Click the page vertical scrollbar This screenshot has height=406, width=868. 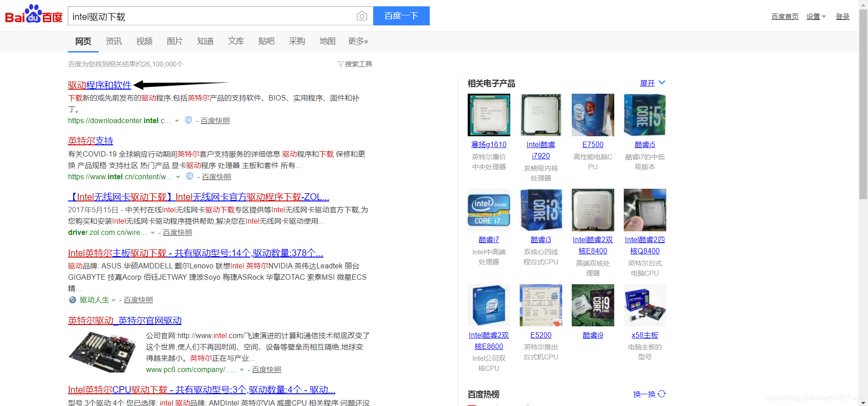tap(863, 105)
